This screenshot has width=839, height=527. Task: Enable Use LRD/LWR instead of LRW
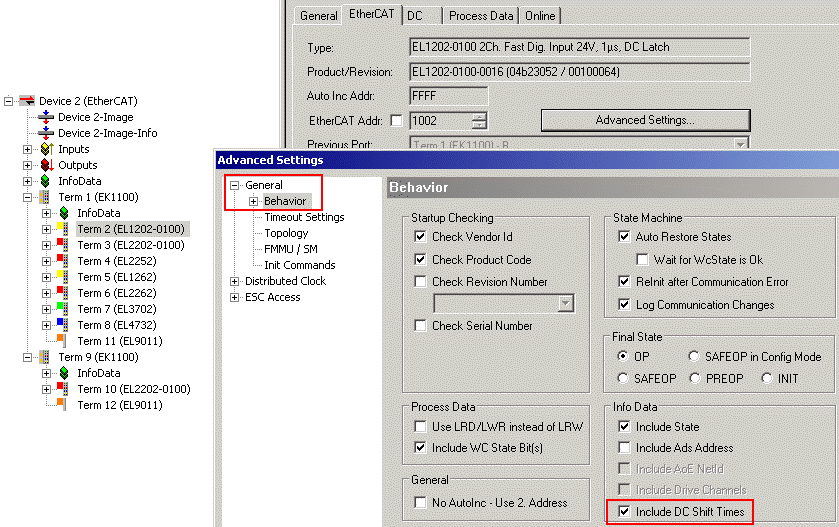pyautogui.click(x=421, y=426)
